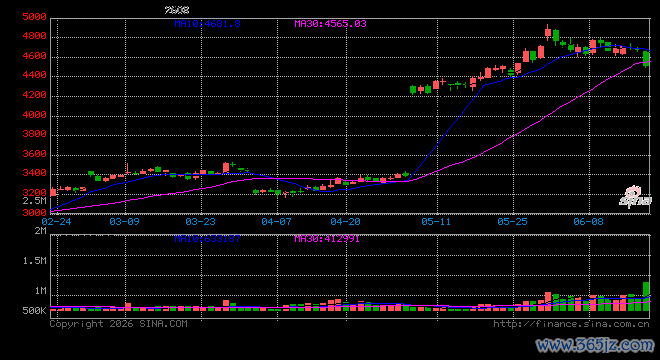The image size is (660, 360).
Task: Click the tallest green volume bar
Action: click(x=646, y=296)
